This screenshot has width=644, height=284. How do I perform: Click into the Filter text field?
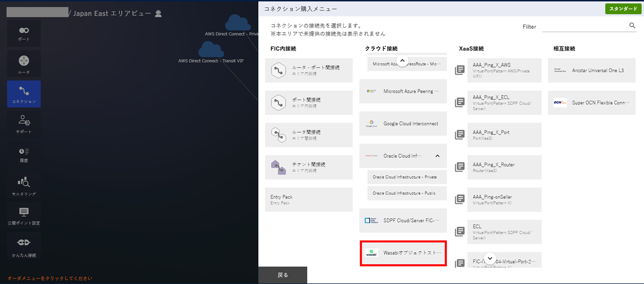[x=585, y=26]
